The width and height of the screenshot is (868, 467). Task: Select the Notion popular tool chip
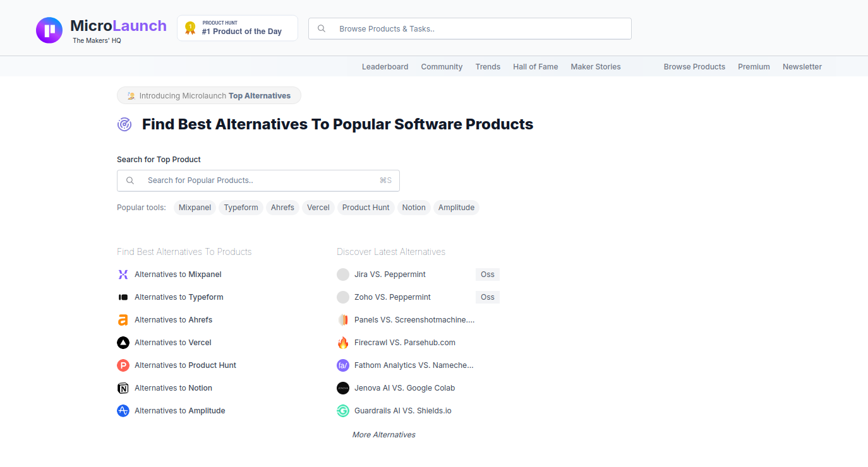(414, 208)
